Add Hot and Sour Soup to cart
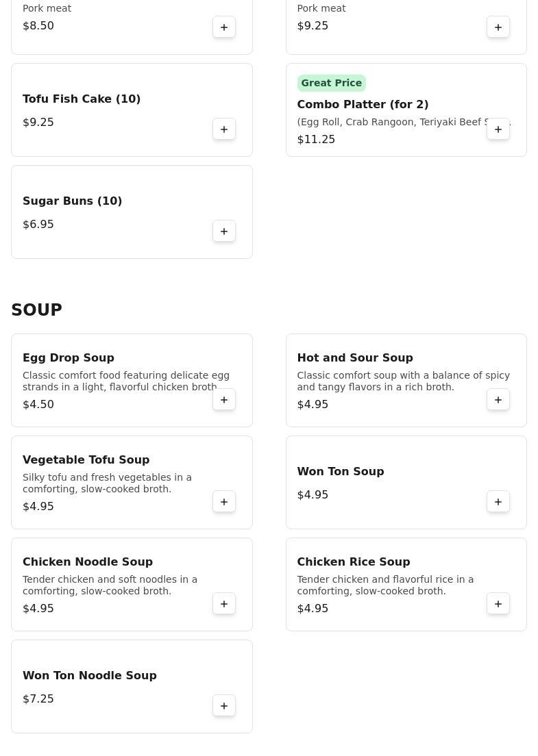The width and height of the screenshot is (538, 756). [498, 400]
